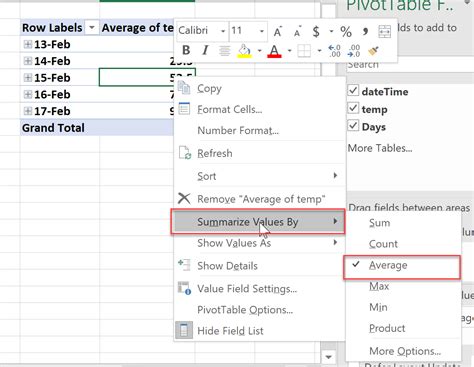Open Value Field Settings
The image size is (474, 367).
[259, 289]
